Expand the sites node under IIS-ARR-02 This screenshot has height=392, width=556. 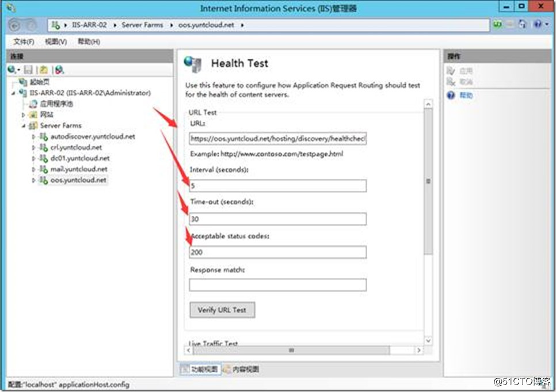(x=23, y=115)
